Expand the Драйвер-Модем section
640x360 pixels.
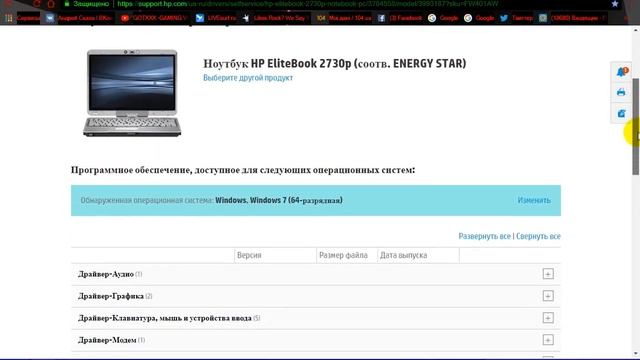pyautogui.click(x=548, y=340)
